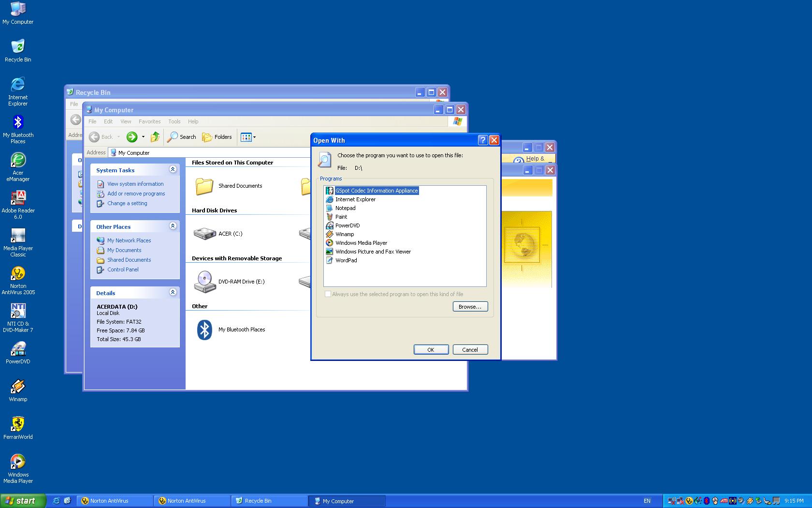Open My Bluetooth Places desktop icon

pos(18,129)
